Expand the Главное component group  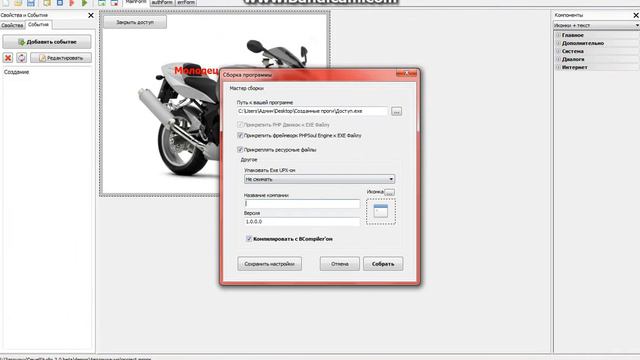pos(558,35)
